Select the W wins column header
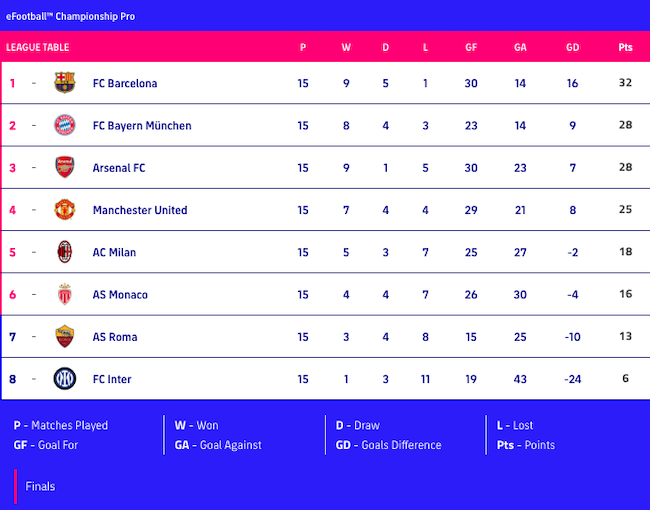This screenshot has height=510, width=650. coord(346,48)
